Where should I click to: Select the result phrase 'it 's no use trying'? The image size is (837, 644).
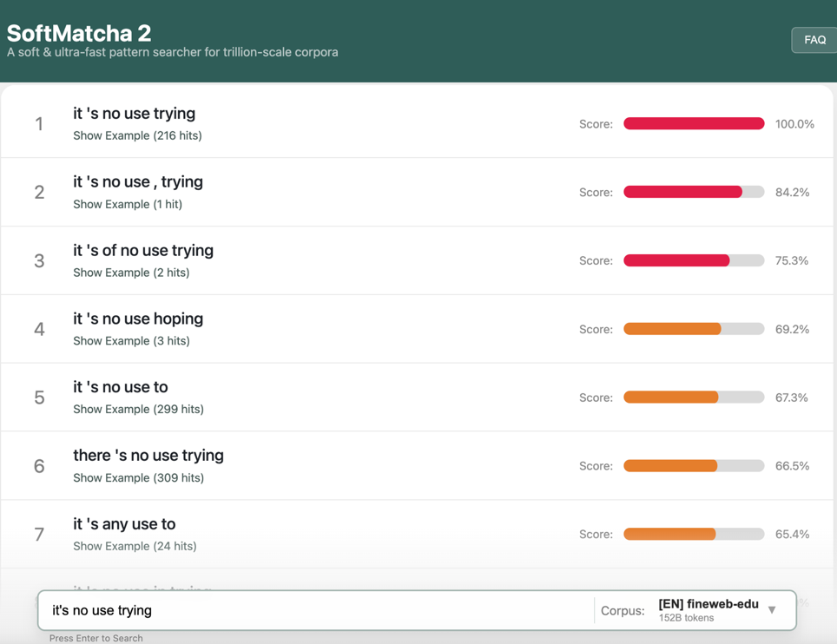134,113
